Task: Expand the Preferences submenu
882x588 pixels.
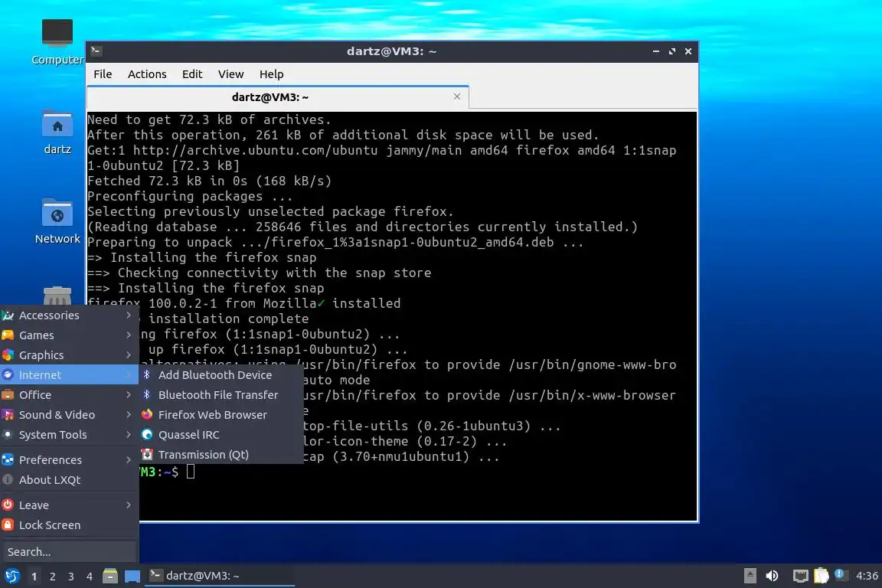Action: [x=69, y=459]
